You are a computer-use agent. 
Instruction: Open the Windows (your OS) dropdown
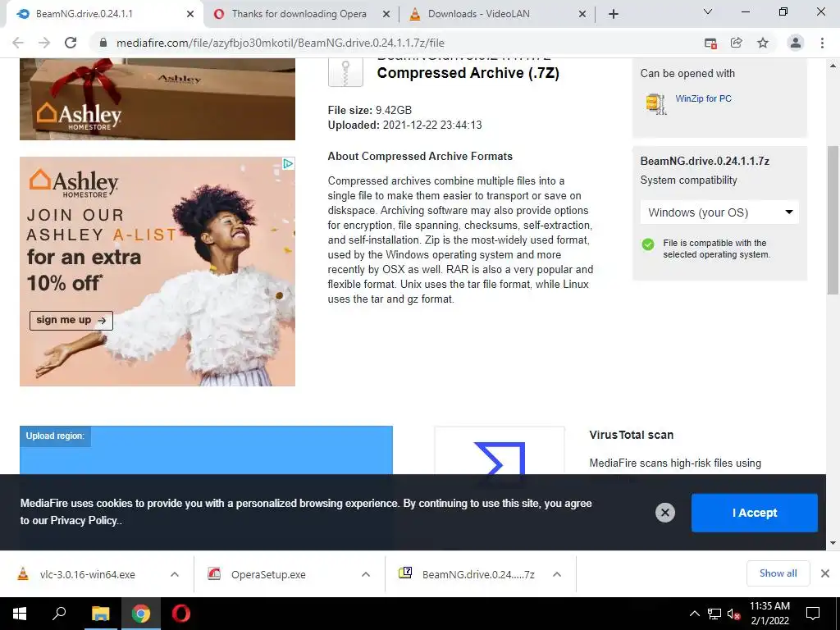[719, 212]
